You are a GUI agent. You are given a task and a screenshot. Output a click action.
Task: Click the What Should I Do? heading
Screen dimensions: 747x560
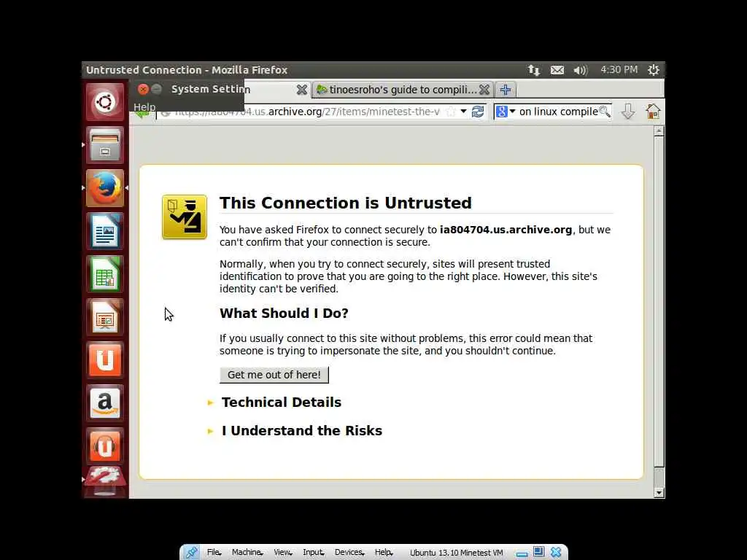pos(284,314)
